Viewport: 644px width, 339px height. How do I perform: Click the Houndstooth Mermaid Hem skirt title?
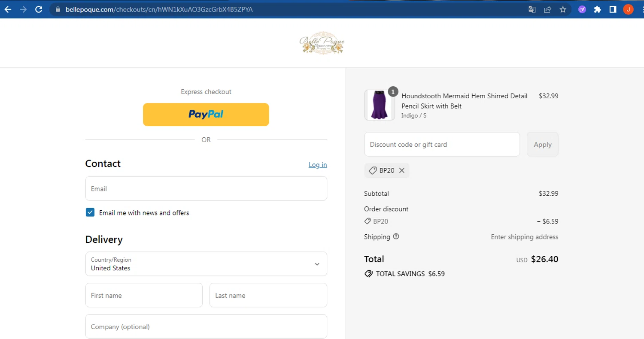pos(465,101)
